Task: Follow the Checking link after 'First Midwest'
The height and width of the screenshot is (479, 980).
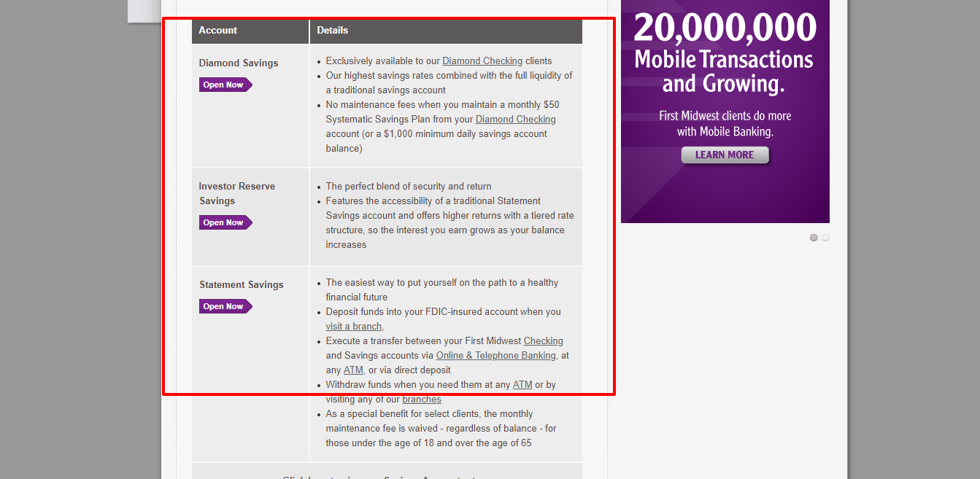Action: 544,341
